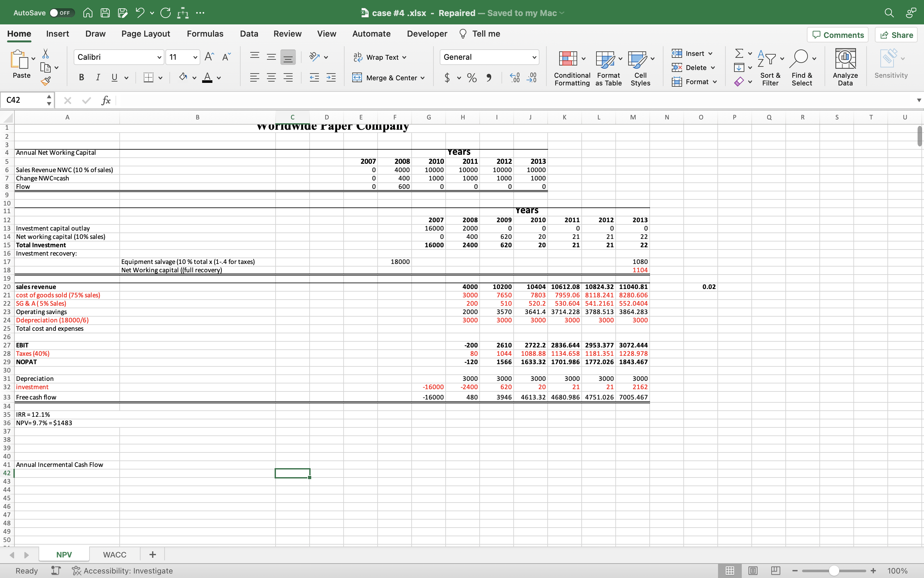Screen dimensions: 924x578
Task: Toggle Italic formatting
Action: (x=98, y=78)
